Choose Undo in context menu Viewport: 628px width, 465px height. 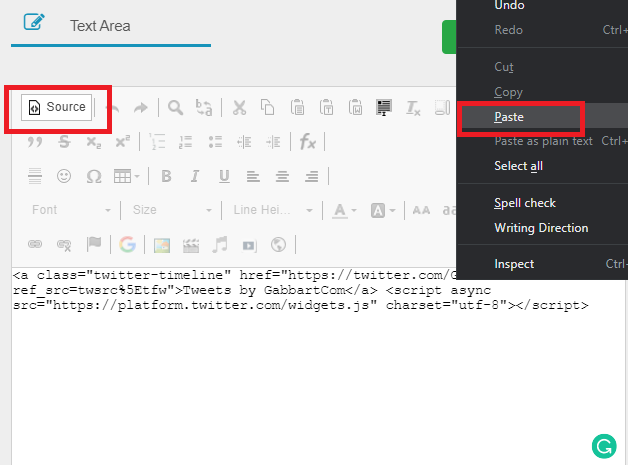tap(543, 6)
